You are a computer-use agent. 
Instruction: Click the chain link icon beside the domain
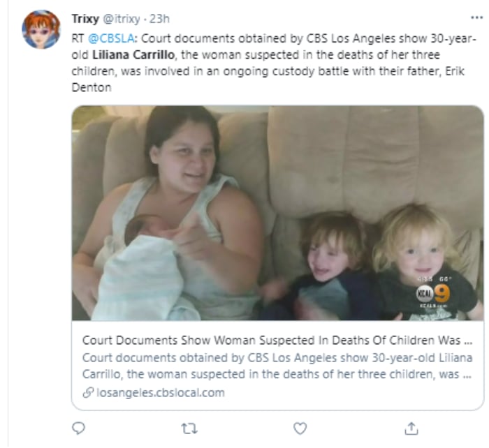[x=87, y=392]
